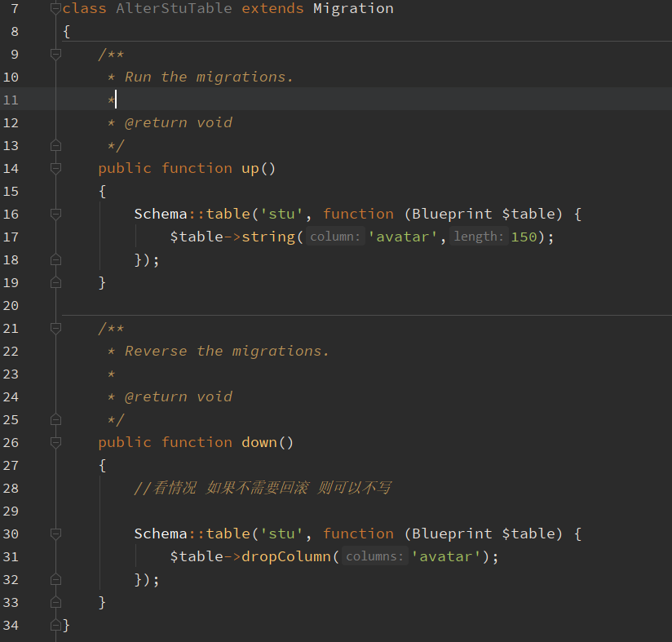Screen dimensions: 672x642
Task: Click the 'down' function name
Action: click(x=259, y=443)
